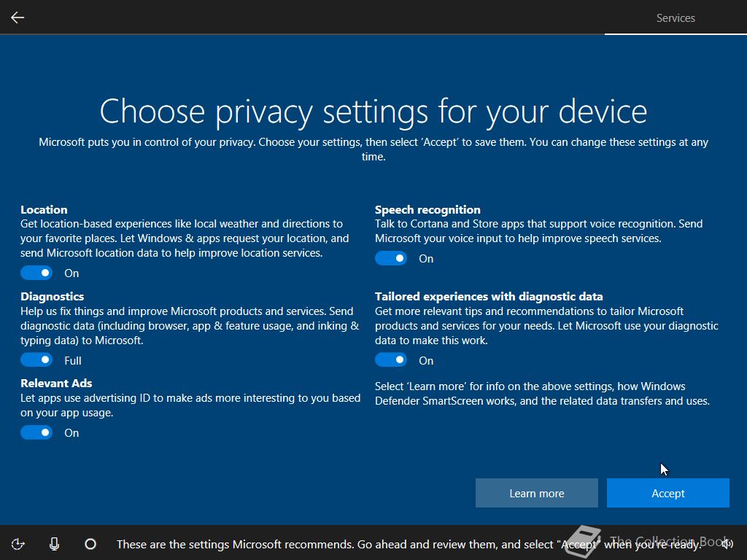Click the page title text

[373, 112]
